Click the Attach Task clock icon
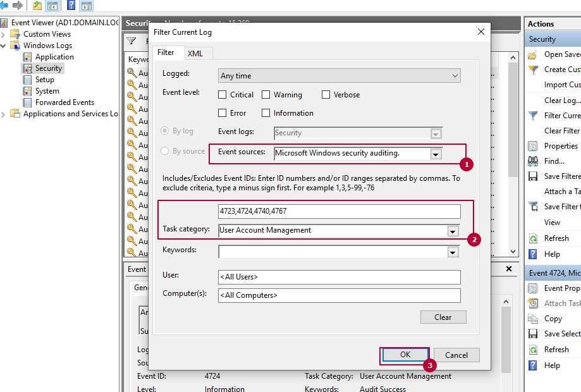 pyautogui.click(x=533, y=303)
